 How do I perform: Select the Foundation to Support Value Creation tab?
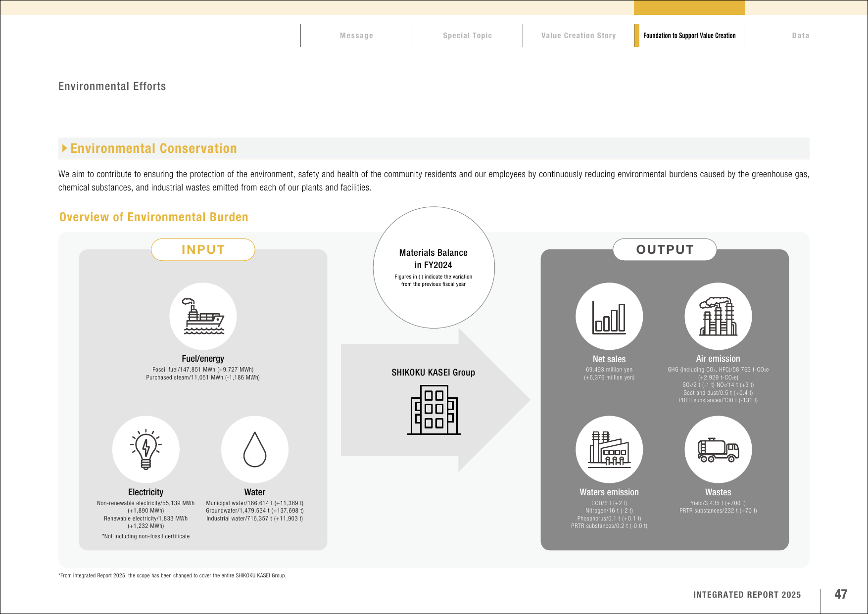click(x=689, y=36)
